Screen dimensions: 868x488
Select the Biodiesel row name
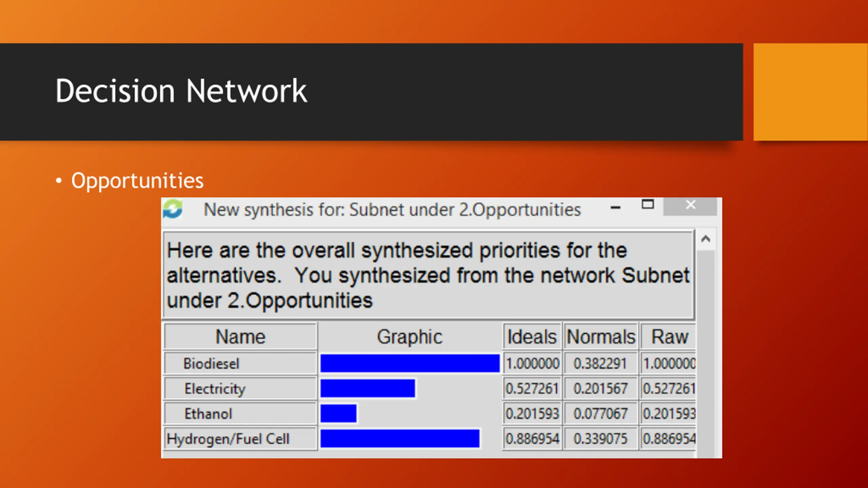[x=211, y=364]
